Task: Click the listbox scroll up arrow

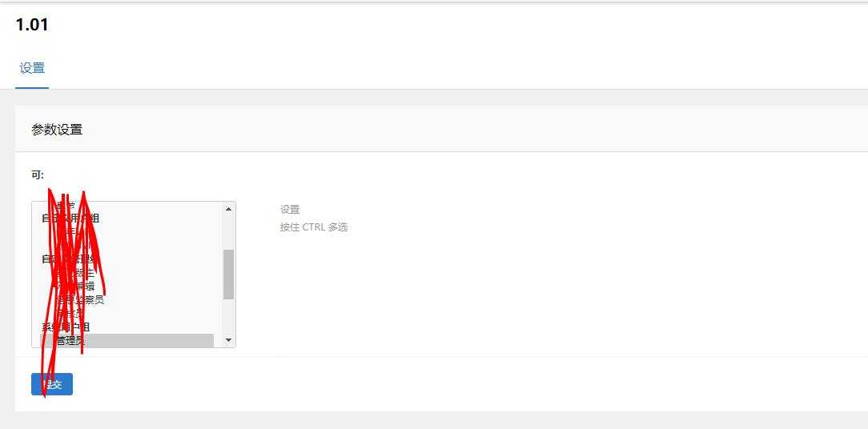Action: (229, 209)
